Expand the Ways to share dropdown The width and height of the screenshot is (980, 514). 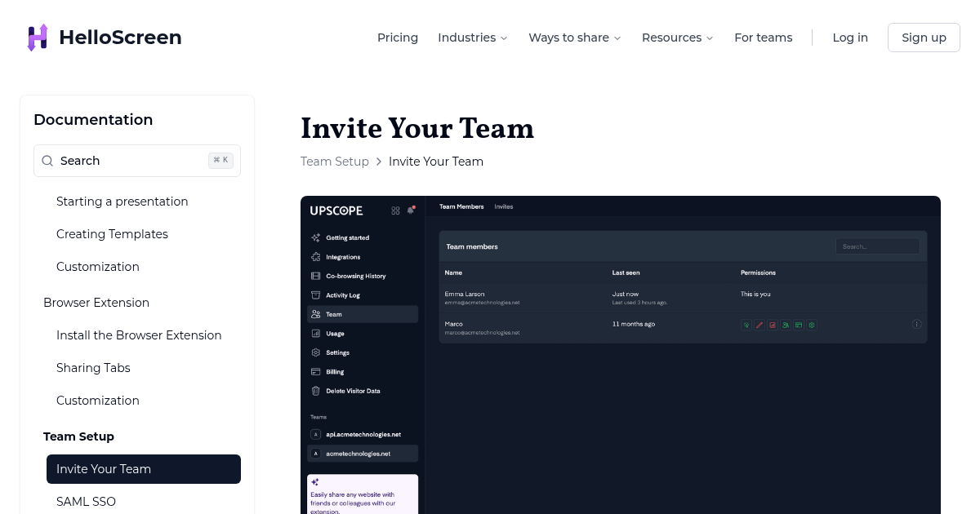[x=574, y=38]
